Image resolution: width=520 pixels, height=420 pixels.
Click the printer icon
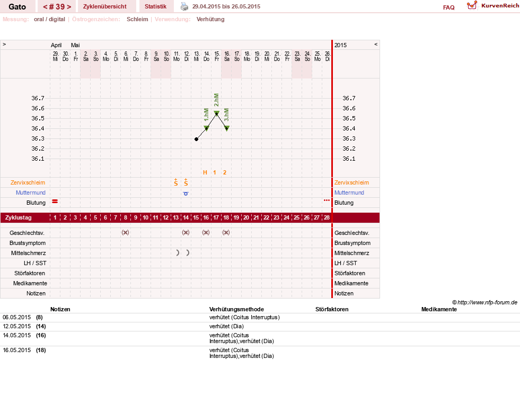point(184,6)
